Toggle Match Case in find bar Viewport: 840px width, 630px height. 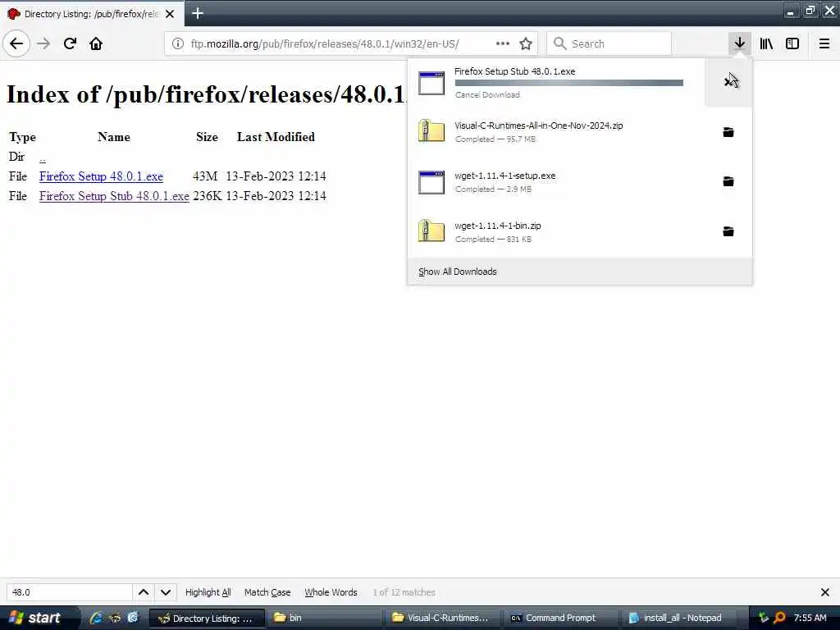pyautogui.click(x=267, y=592)
